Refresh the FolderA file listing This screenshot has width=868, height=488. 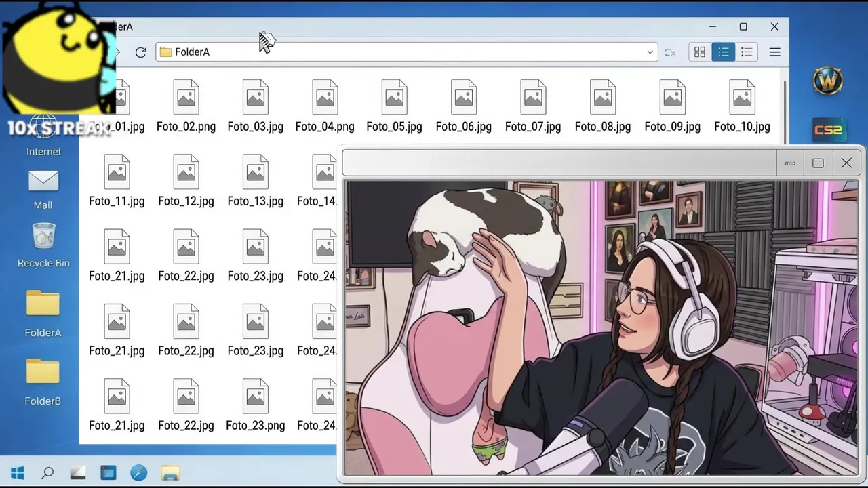click(x=140, y=52)
